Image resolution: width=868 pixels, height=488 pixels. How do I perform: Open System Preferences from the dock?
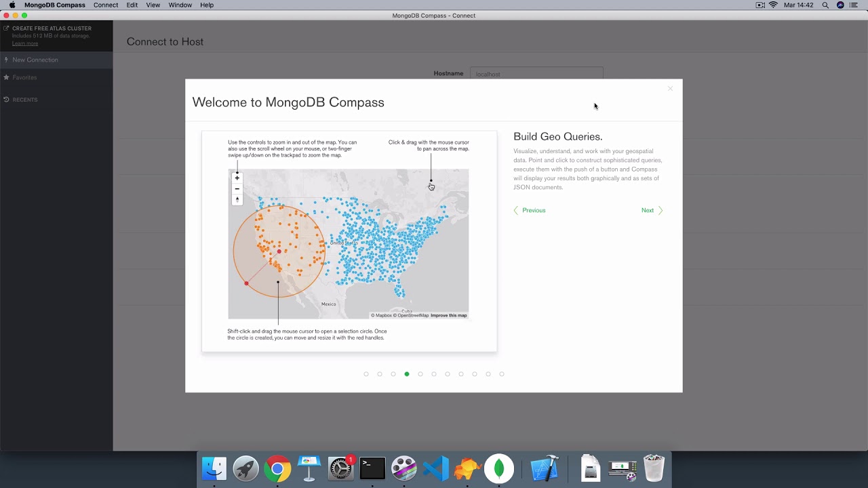[x=341, y=468]
